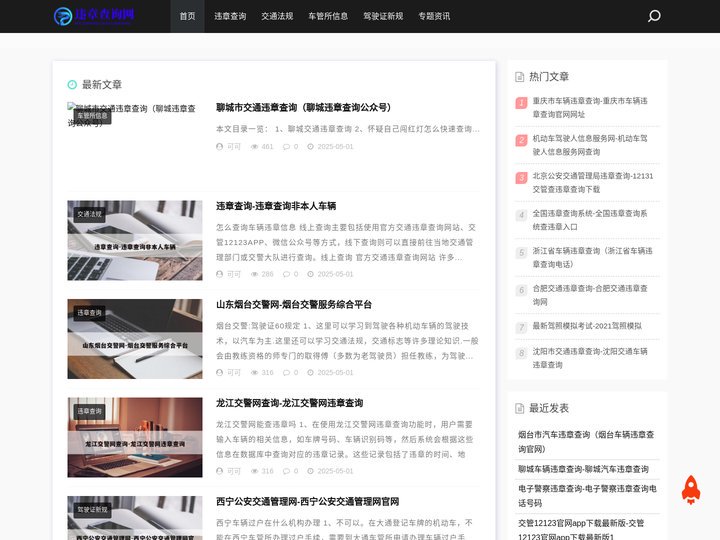Open hot article 浙江省车辆违章查询
Viewport: 720px width, 540px height.
(x=593, y=258)
